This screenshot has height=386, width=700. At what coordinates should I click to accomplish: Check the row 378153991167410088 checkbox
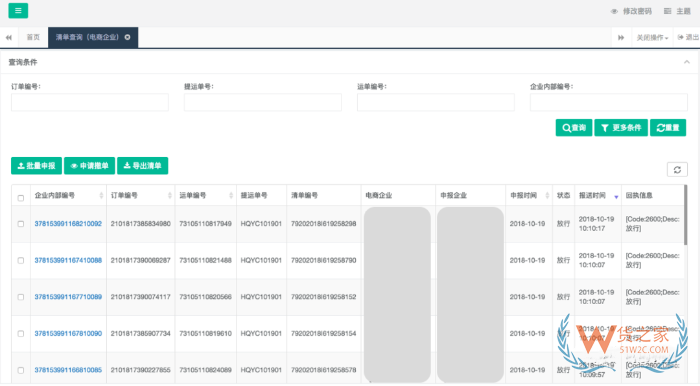coord(21,260)
